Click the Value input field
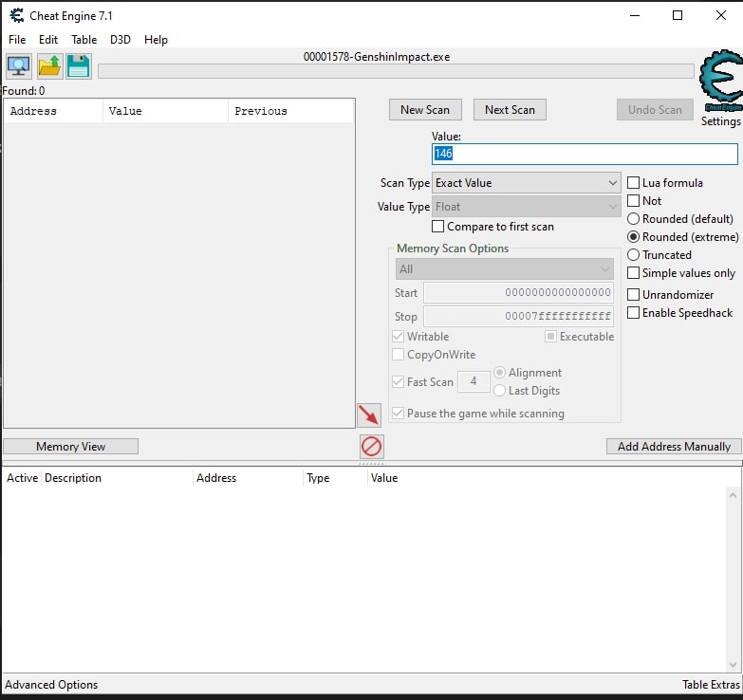 tap(585, 154)
